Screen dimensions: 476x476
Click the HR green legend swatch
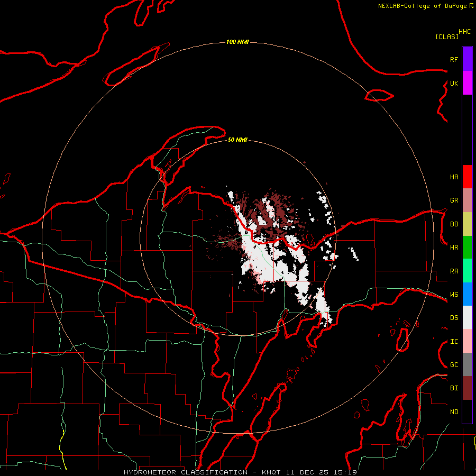(467, 248)
